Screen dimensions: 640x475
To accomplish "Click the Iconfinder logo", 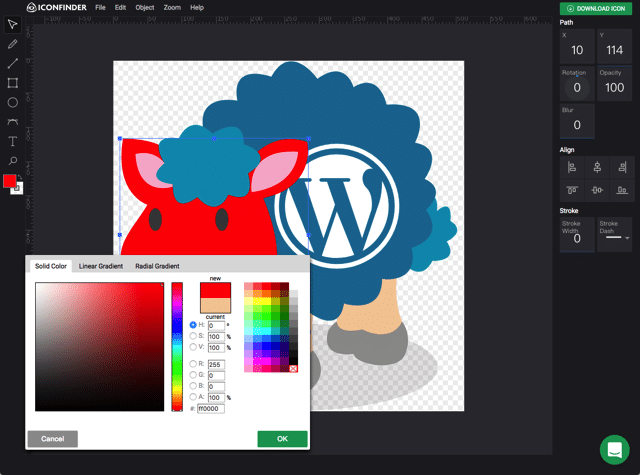I will (56, 7).
